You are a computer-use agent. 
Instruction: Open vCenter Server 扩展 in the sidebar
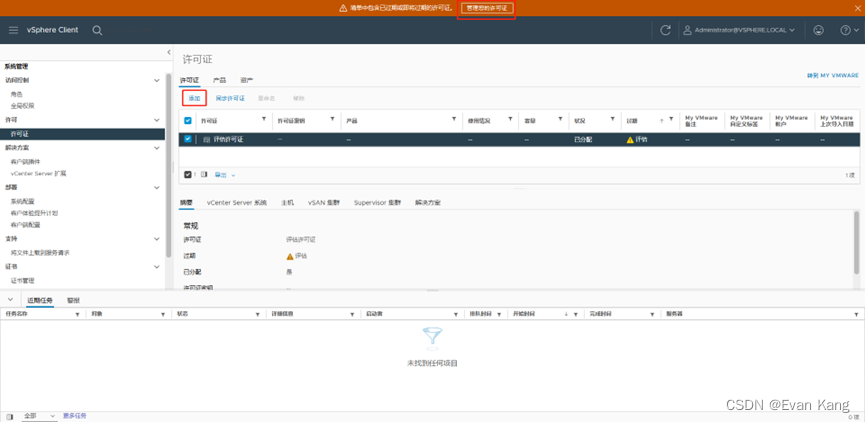[x=39, y=173]
